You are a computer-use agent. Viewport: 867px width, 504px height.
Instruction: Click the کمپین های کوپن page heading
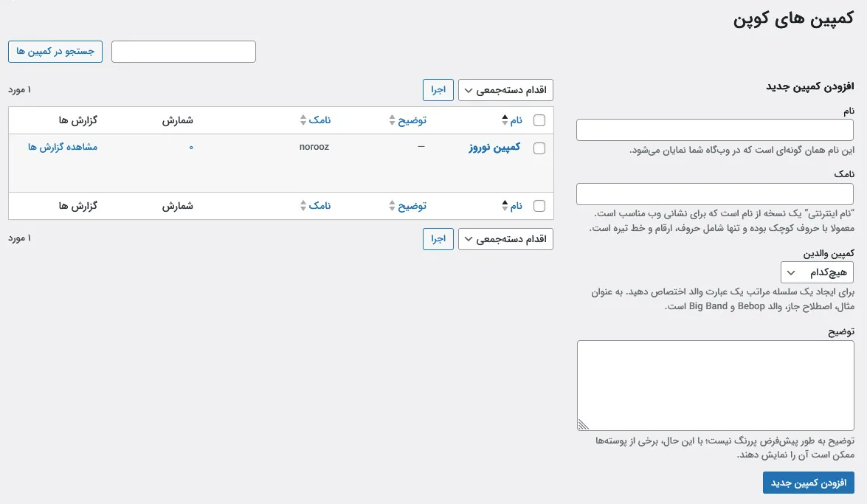click(793, 18)
